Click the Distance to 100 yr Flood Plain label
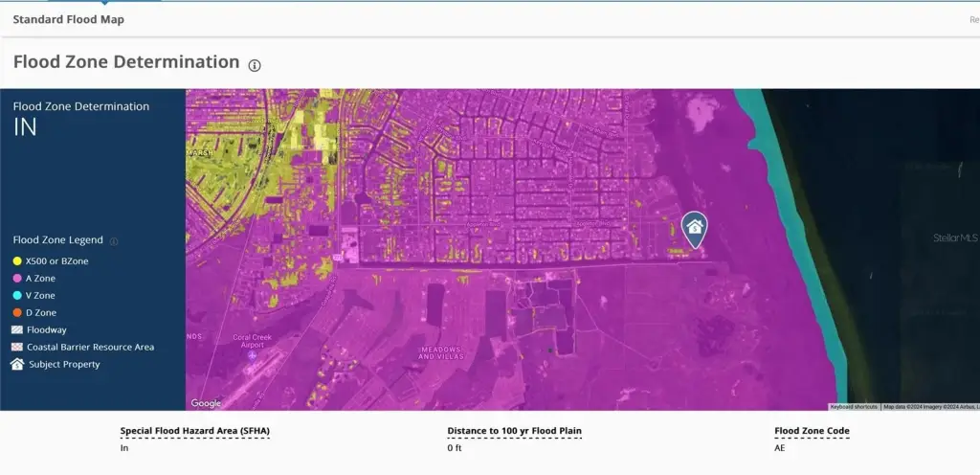This screenshot has height=475, width=980. [x=514, y=431]
